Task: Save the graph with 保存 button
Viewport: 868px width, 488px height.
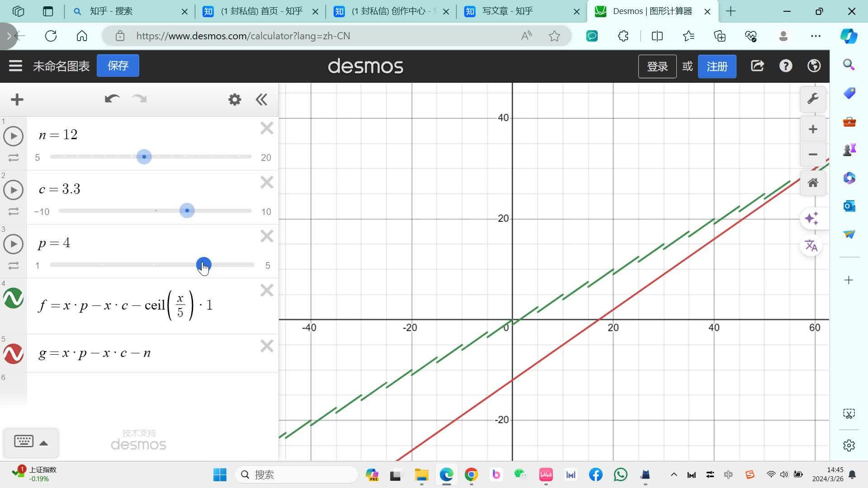Action: [x=118, y=66]
